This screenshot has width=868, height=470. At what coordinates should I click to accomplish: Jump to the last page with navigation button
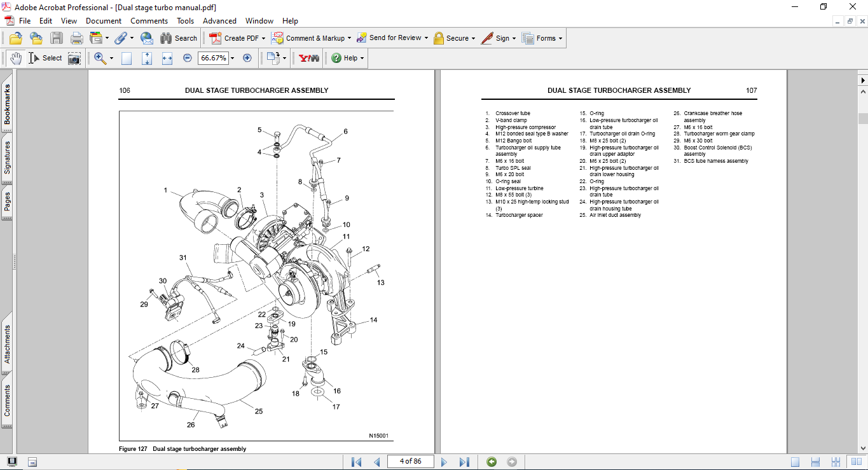pos(465,461)
